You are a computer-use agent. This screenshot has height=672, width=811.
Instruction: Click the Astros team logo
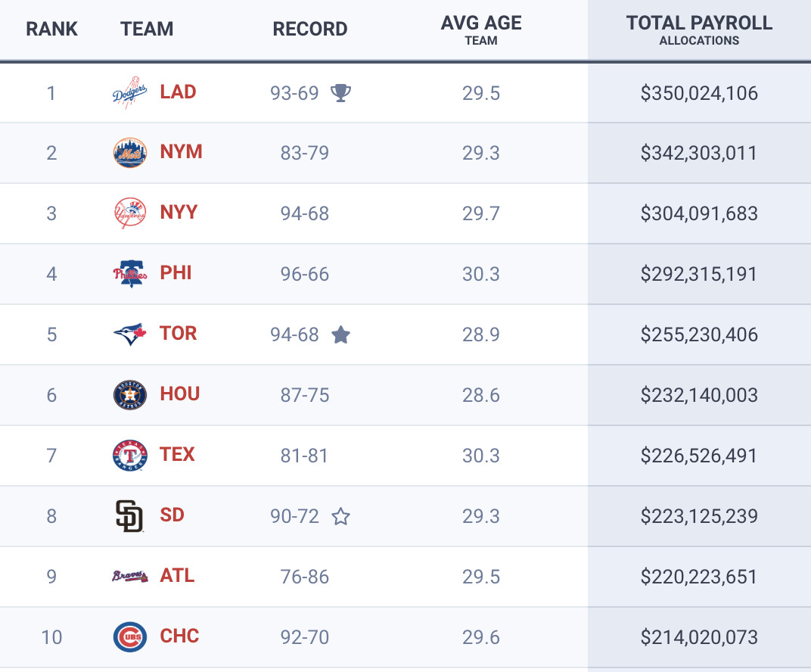point(129,395)
